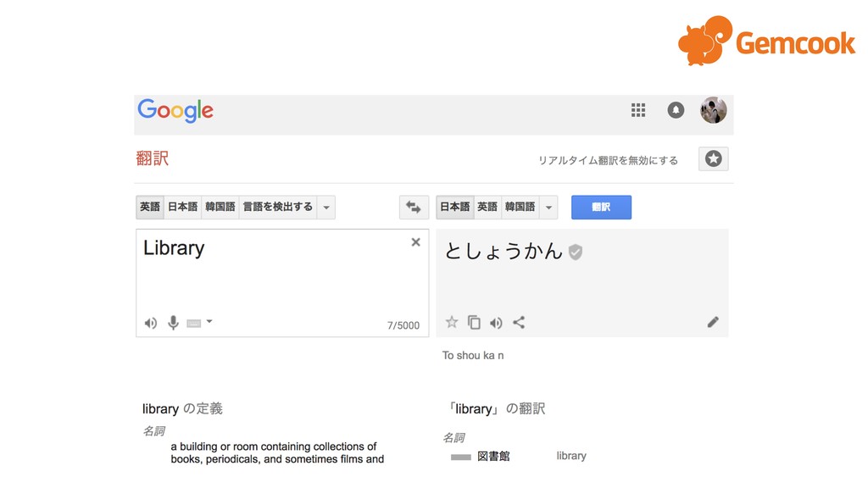Suggest an edit with pencil icon

point(713,322)
